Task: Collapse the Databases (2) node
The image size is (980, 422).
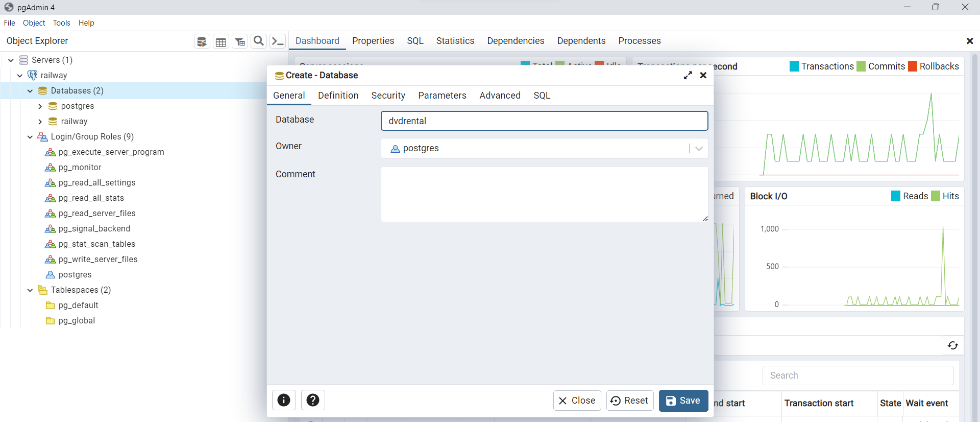Action: click(x=30, y=90)
